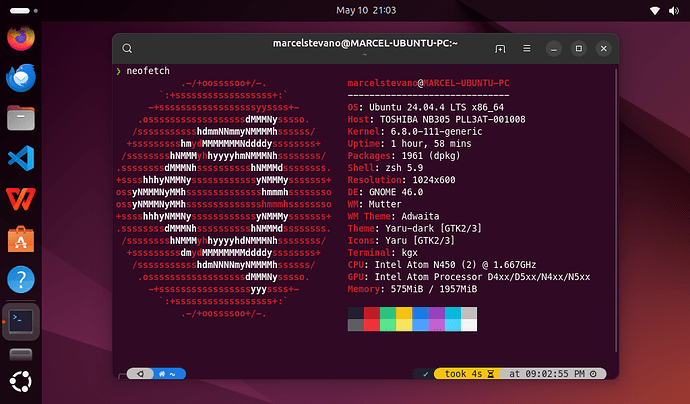
Task: Click the '1024x600' resolution value
Action: tap(434, 180)
